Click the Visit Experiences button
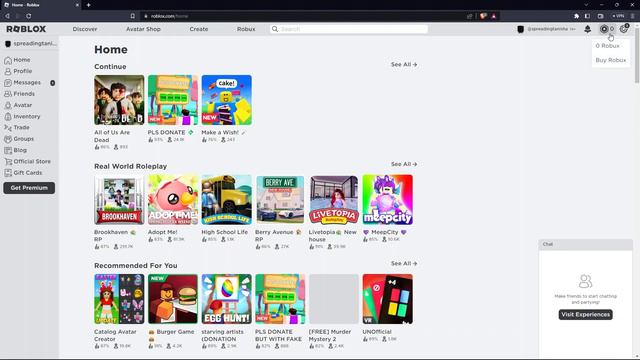 [x=585, y=314]
